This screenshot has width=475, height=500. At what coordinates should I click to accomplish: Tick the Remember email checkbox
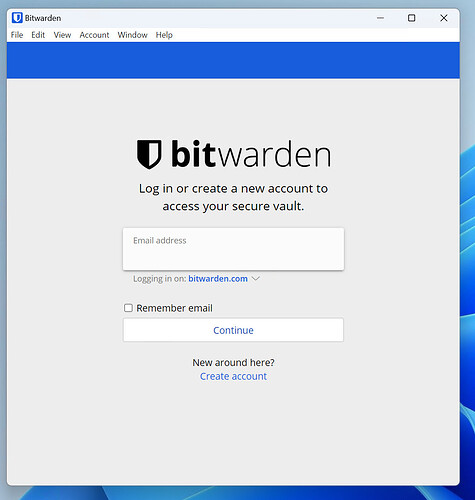(128, 308)
